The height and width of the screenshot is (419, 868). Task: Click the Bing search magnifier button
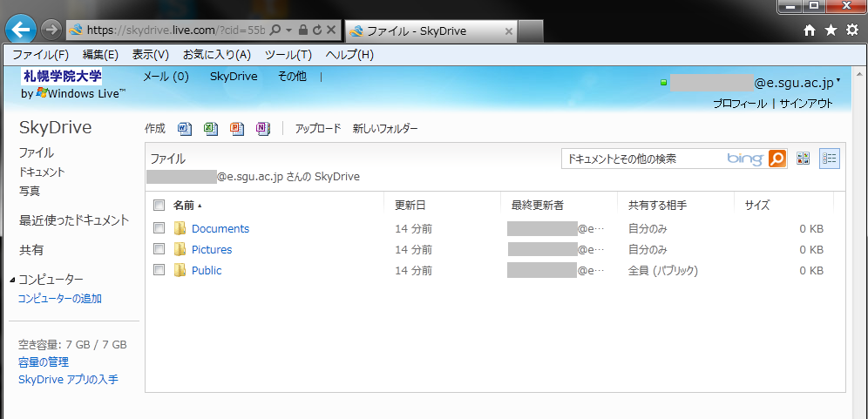(777, 159)
